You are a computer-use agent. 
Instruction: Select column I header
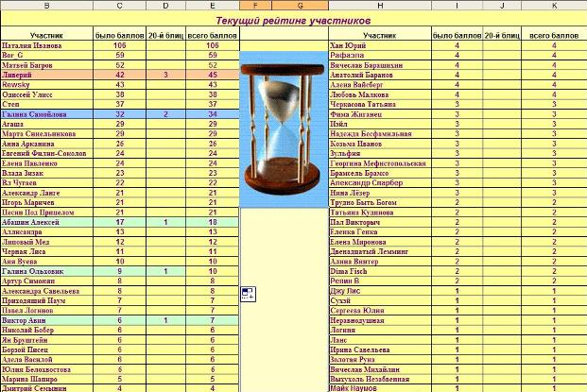coord(458,6)
